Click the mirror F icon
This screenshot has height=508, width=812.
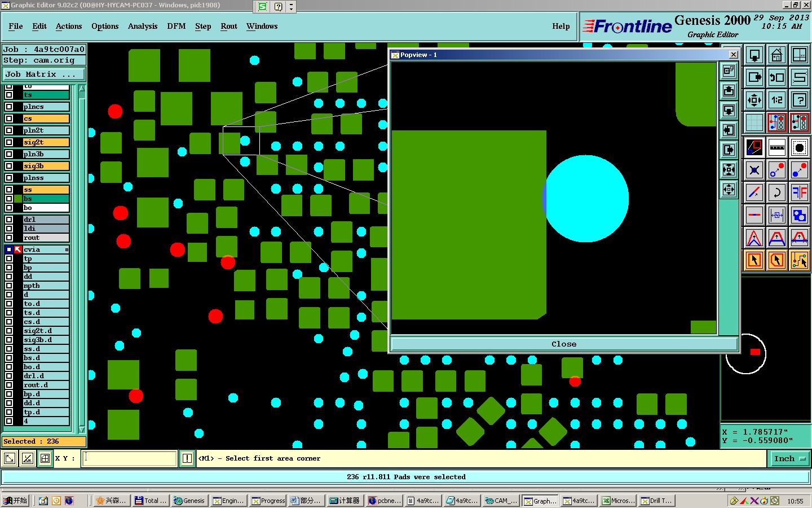tap(800, 192)
